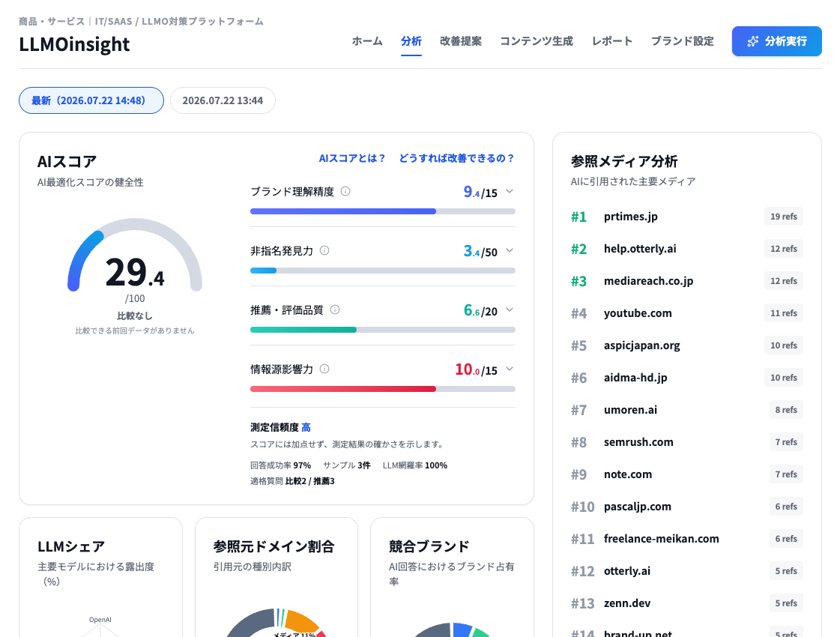Click the 19 refs badge for prtimes.jp
The width and height of the screenshot is (840, 637).
point(783,217)
